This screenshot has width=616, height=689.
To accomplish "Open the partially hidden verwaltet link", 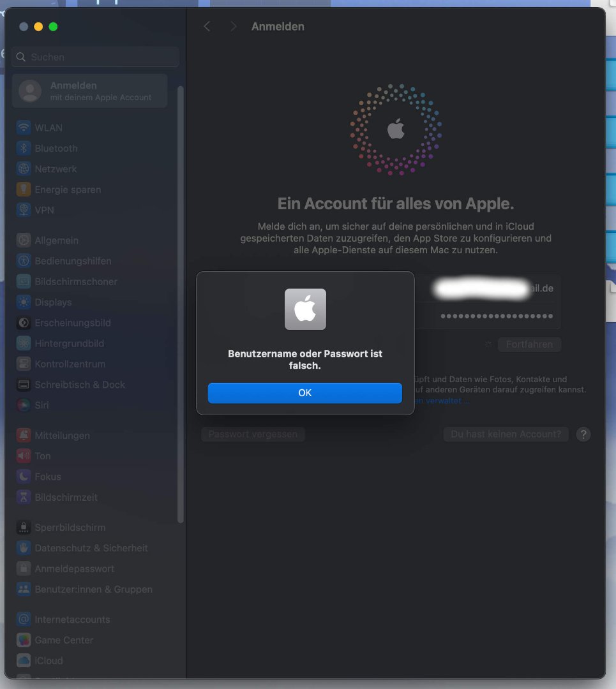I will pos(442,401).
